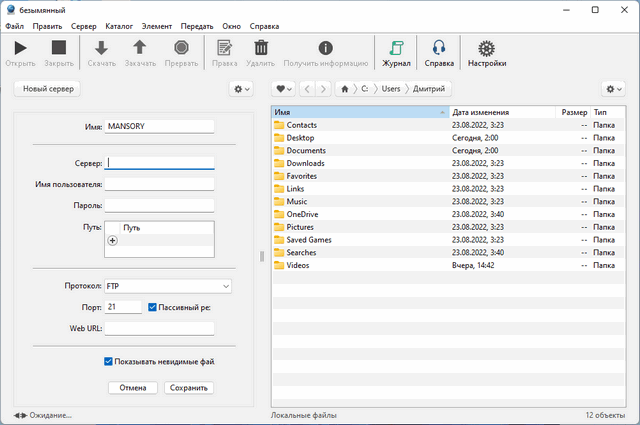The image size is (640, 425).
Task: Click the Новый сервер button
Action: point(49,89)
